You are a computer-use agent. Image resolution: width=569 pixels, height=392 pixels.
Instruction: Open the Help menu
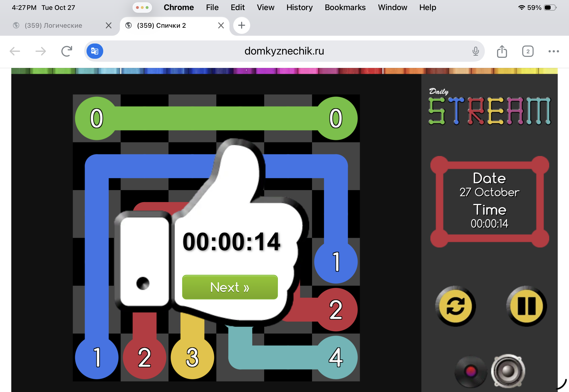(428, 7)
